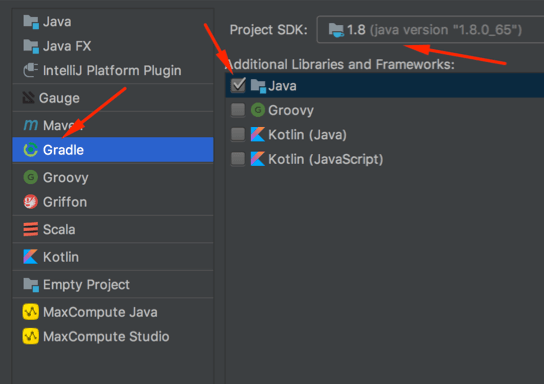The height and width of the screenshot is (384, 544).
Task: Click the Maven 'm' icon
Action: pyautogui.click(x=31, y=125)
